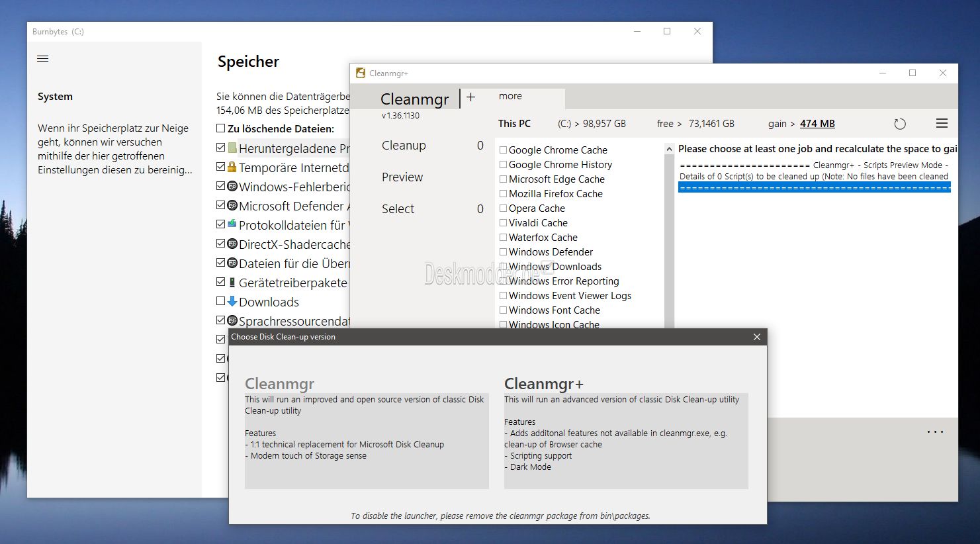Maximize the Burnbytes window
980x544 pixels.
tap(667, 31)
